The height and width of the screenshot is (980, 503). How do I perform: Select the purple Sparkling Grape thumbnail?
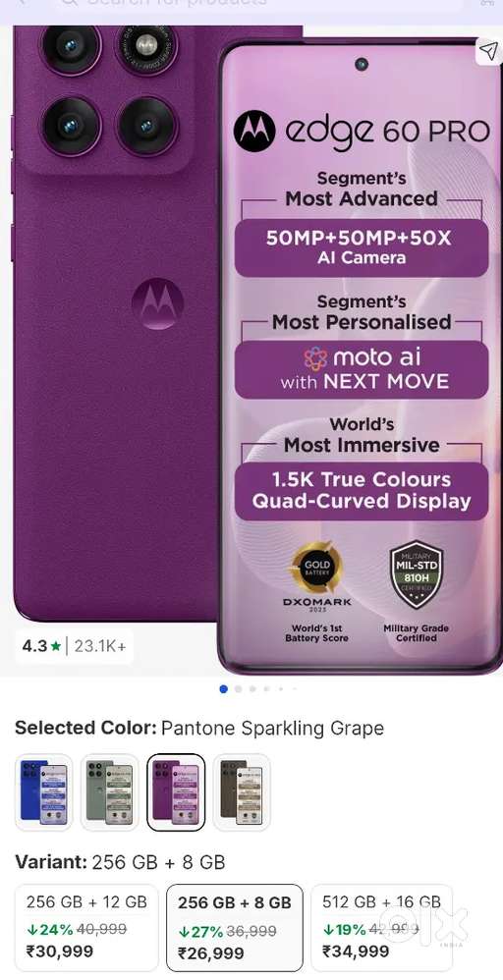tap(176, 791)
